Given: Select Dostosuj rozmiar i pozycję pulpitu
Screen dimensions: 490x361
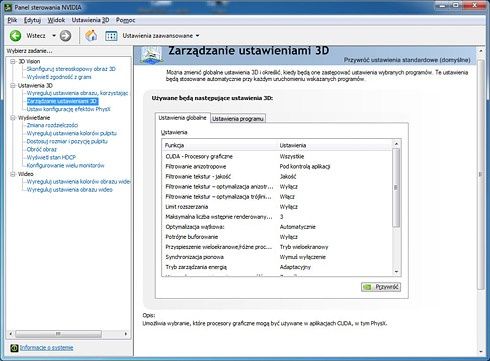Looking at the screenshot, I should (67, 141).
